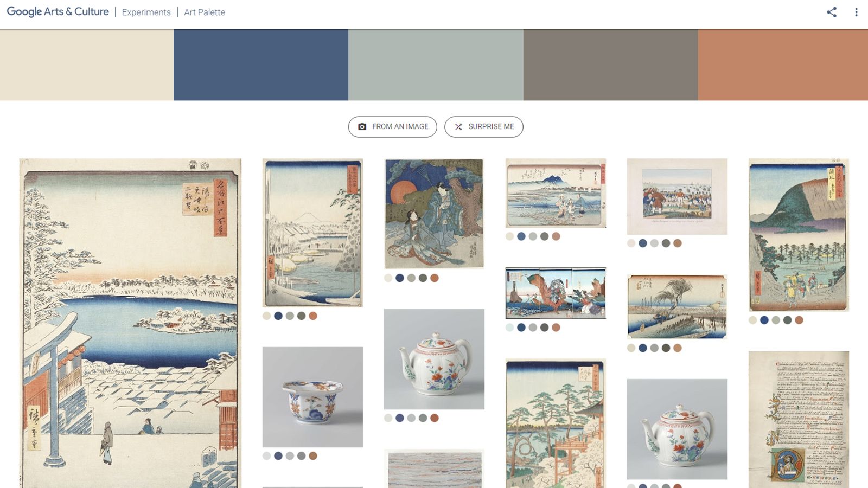Open the floral teapot artwork
This screenshot has height=488, width=868.
pos(434,358)
